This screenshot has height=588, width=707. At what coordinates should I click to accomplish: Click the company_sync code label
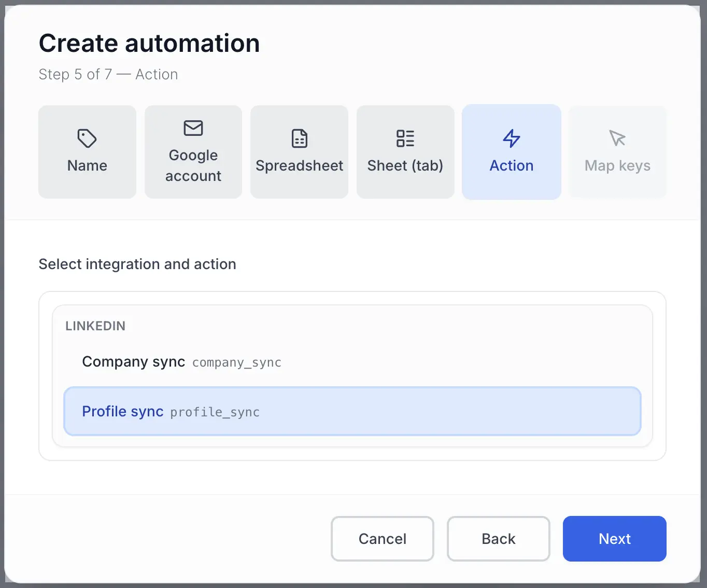click(237, 362)
